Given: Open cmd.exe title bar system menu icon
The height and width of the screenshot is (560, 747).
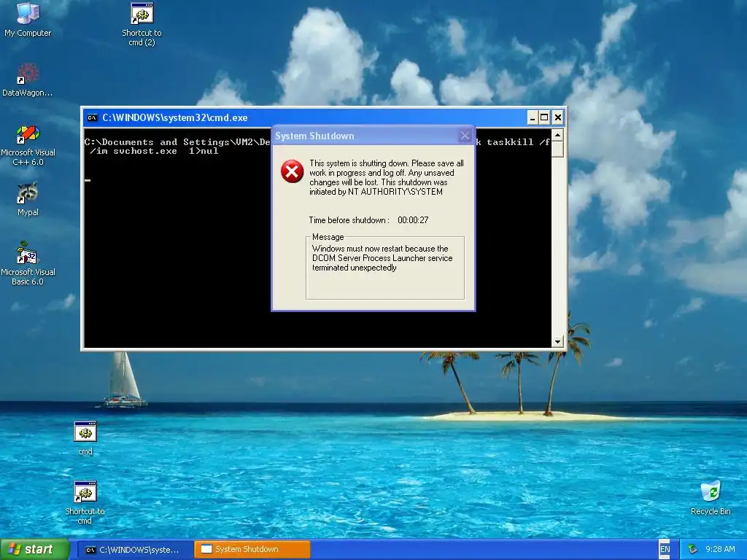Looking at the screenshot, I should pyautogui.click(x=93, y=117).
